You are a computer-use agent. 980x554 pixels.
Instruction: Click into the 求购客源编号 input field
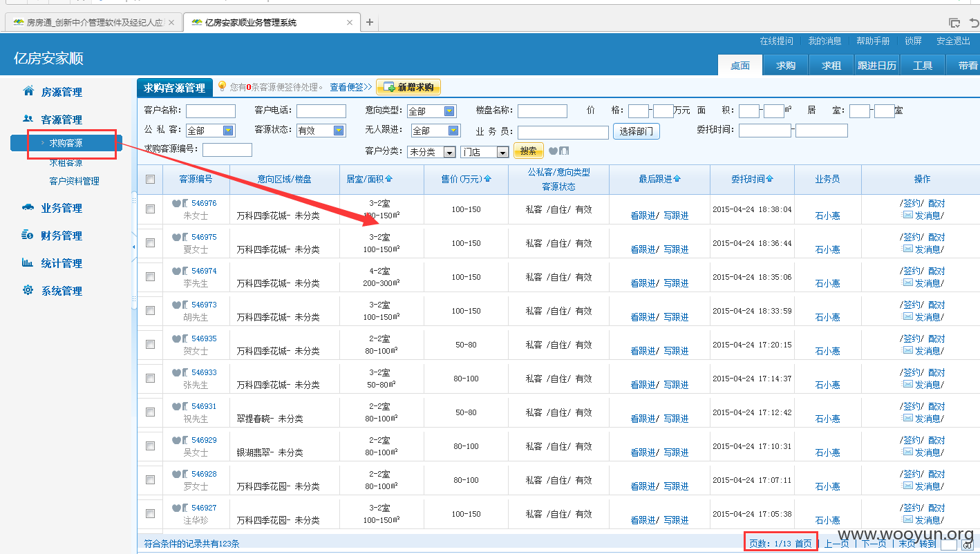[x=227, y=150]
